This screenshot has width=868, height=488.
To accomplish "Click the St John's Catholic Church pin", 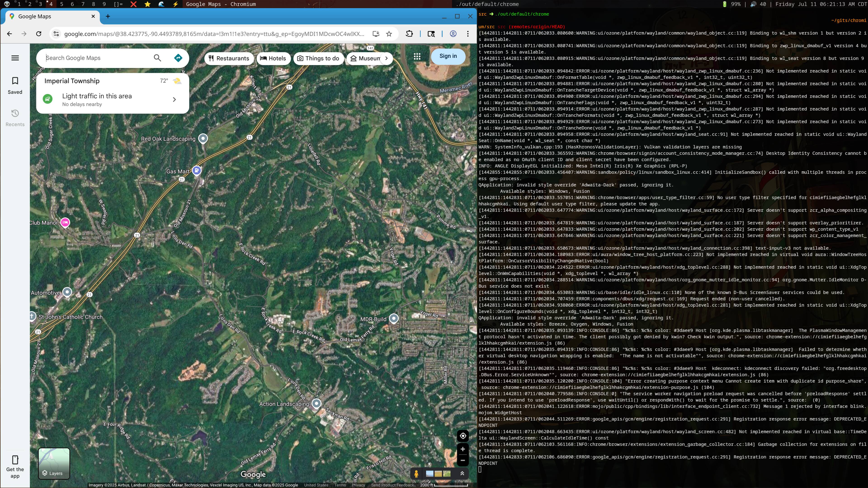I will point(32,317).
